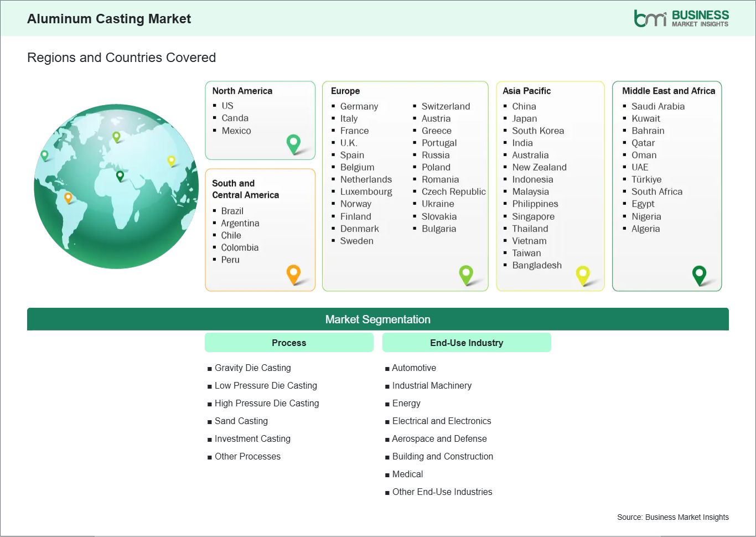This screenshot has height=537, width=756.
Task: Click the orange pin on globe's South America
Action: [x=68, y=197]
